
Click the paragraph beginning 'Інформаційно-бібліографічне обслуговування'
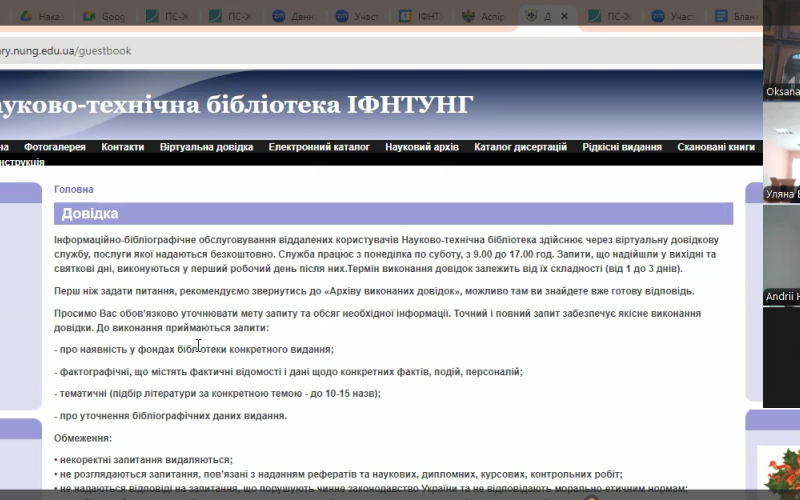coord(386,254)
